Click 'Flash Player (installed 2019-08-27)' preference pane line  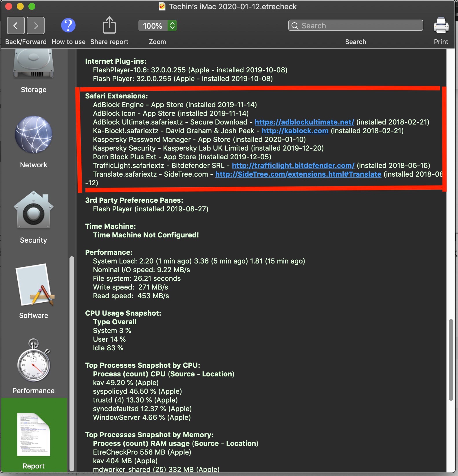tap(151, 209)
